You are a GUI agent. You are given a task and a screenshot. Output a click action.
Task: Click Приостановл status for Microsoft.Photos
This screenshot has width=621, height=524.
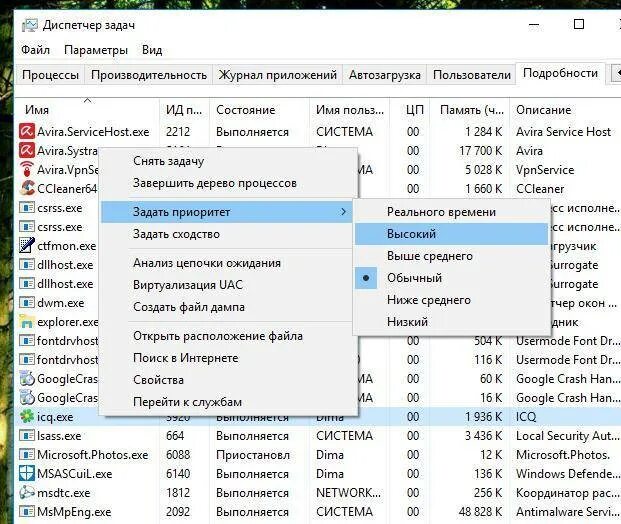tap(253, 455)
